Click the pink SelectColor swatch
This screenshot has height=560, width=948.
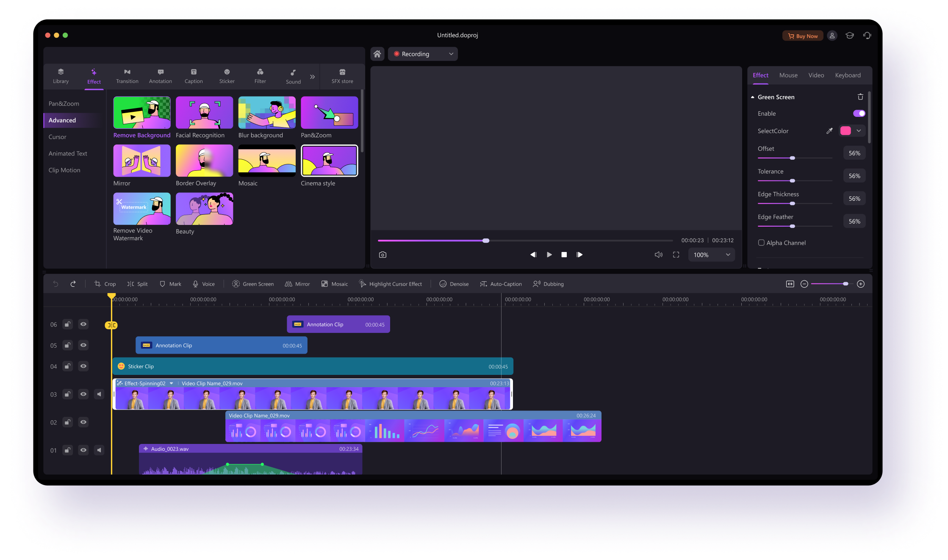[845, 131]
